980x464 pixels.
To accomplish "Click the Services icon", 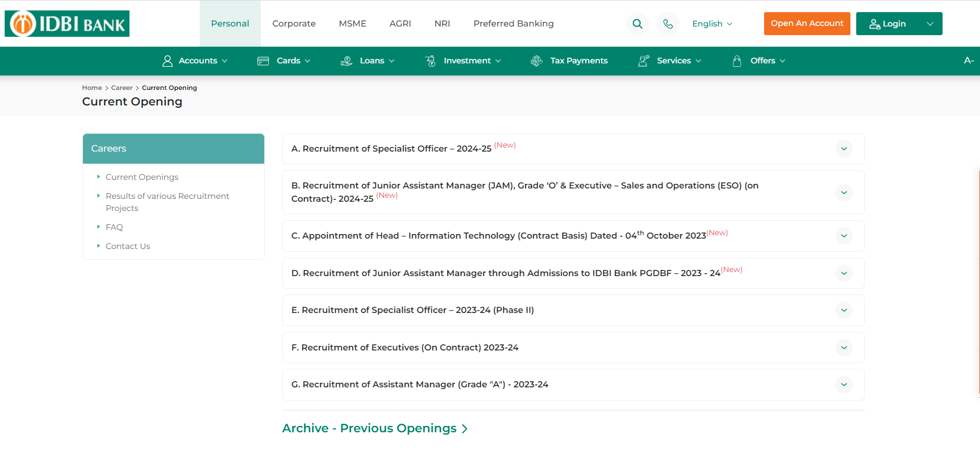I will 644,61.
